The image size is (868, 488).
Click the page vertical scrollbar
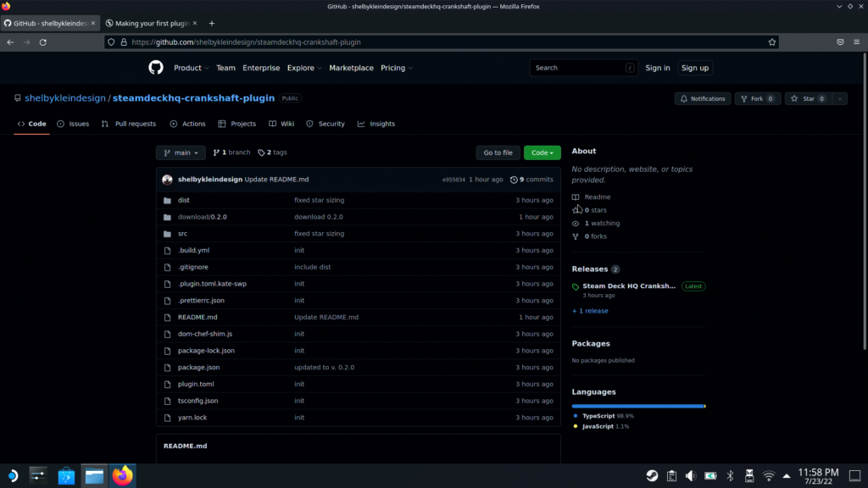click(x=864, y=202)
